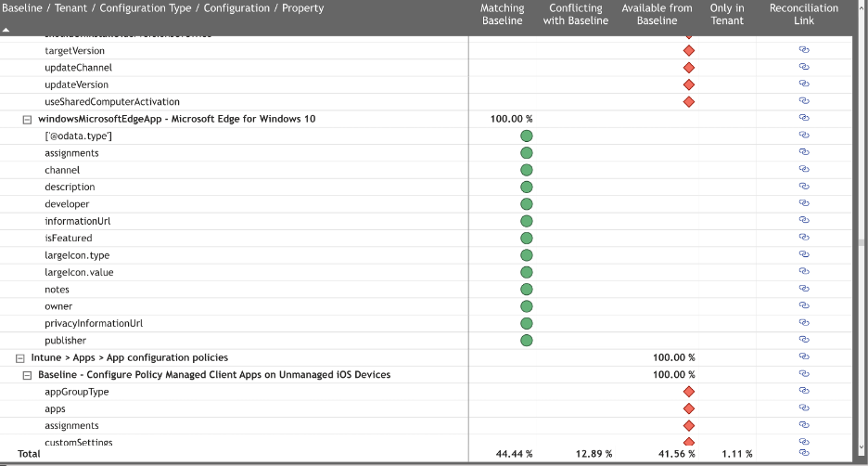The height and width of the screenshot is (466, 868).
Task: Open reconciliation link for updateChannel row
Action: click(x=804, y=68)
